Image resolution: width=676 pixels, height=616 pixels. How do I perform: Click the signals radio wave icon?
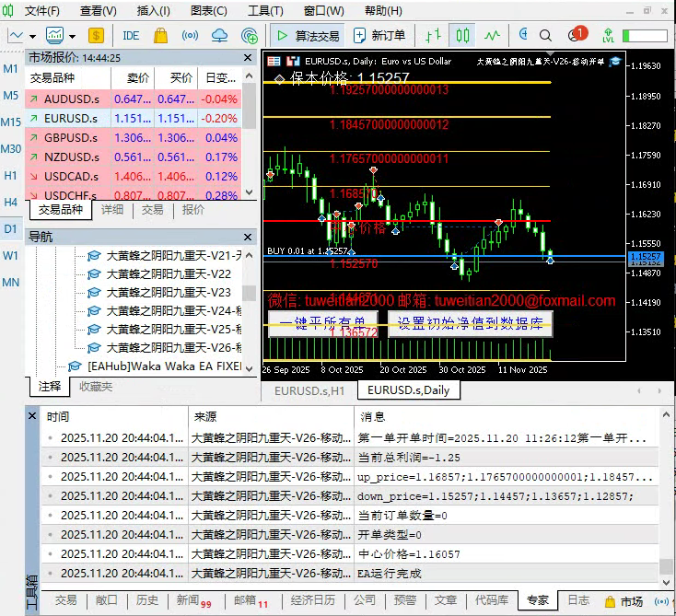click(190, 36)
